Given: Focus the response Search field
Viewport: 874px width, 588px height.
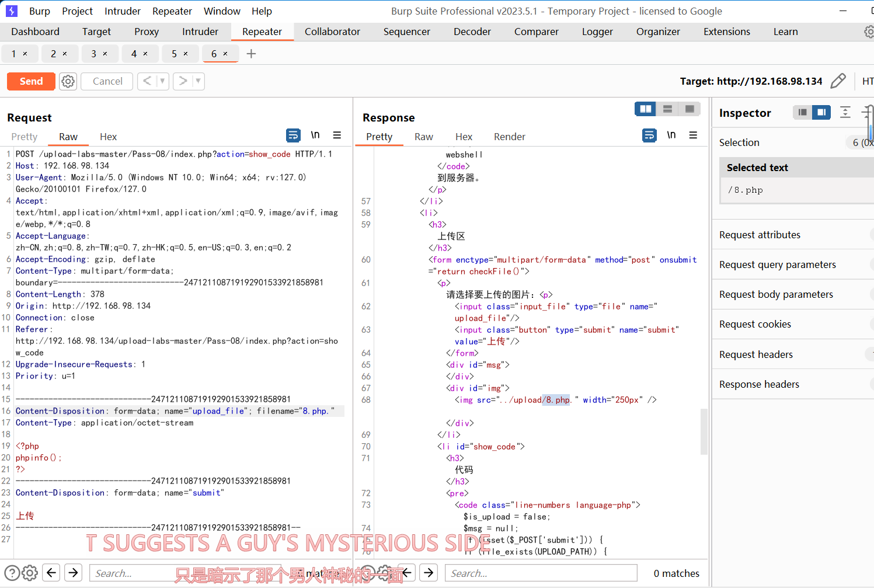Looking at the screenshot, I should tap(541, 573).
